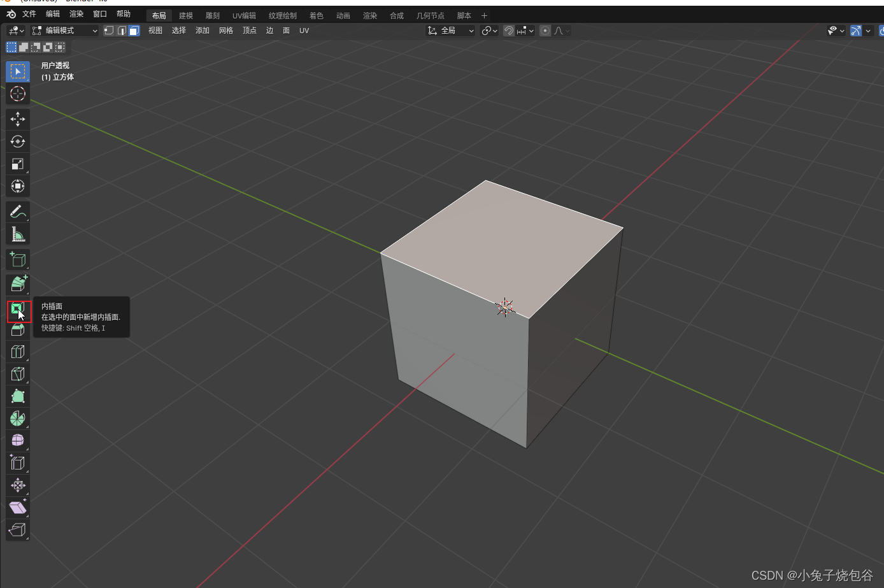This screenshot has width=884, height=588.
Task: Toggle viewport gizmos display
Action: point(856,31)
